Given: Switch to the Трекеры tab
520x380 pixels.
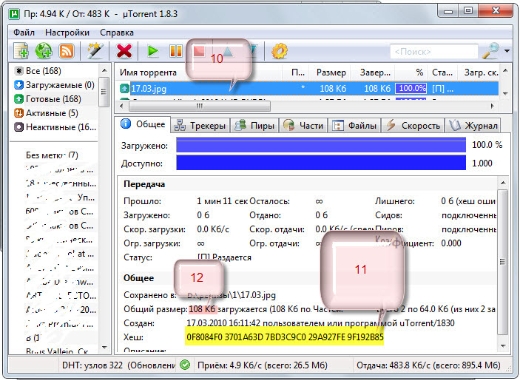Looking at the screenshot, I should pyautogui.click(x=200, y=125).
